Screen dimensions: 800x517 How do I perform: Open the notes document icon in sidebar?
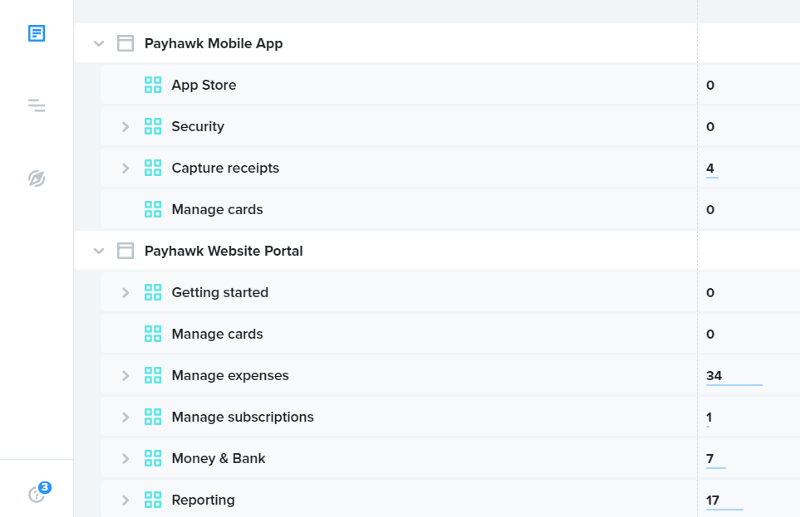pos(36,34)
